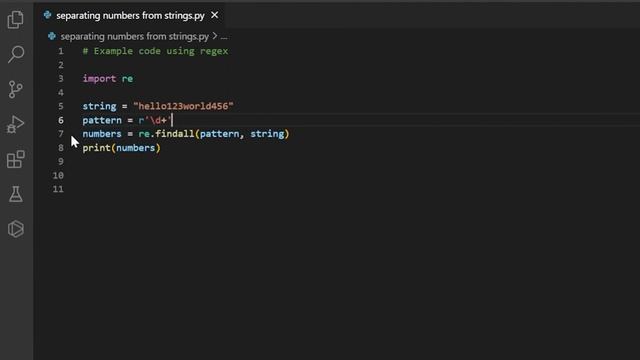Click the hexagon play icon in activity bar
The width and height of the screenshot is (640, 360).
(16, 229)
